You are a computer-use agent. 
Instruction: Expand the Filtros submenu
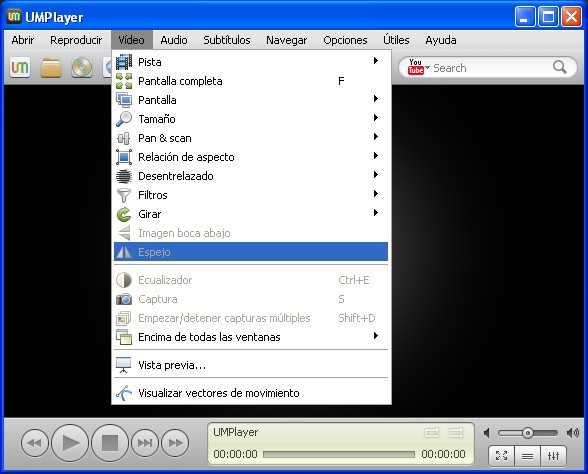click(x=251, y=195)
